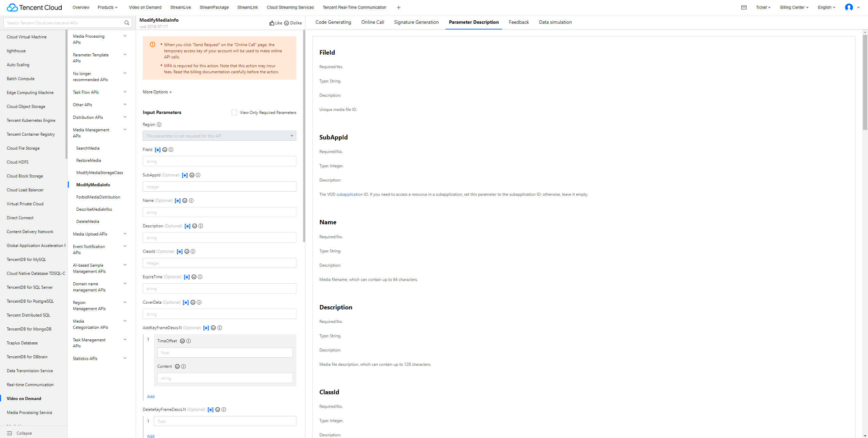Open the Signature Generation tab
The height and width of the screenshot is (438, 868).
pyautogui.click(x=416, y=22)
